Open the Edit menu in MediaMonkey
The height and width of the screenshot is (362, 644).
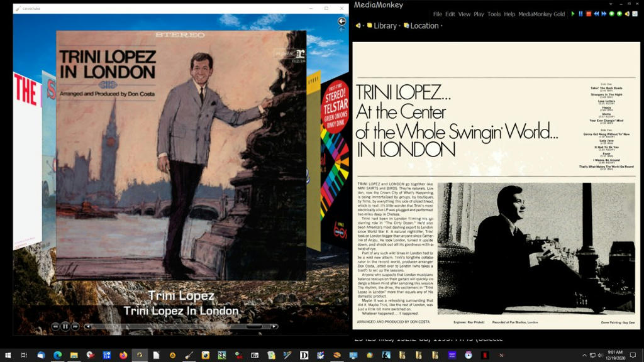click(x=450, y=14)
